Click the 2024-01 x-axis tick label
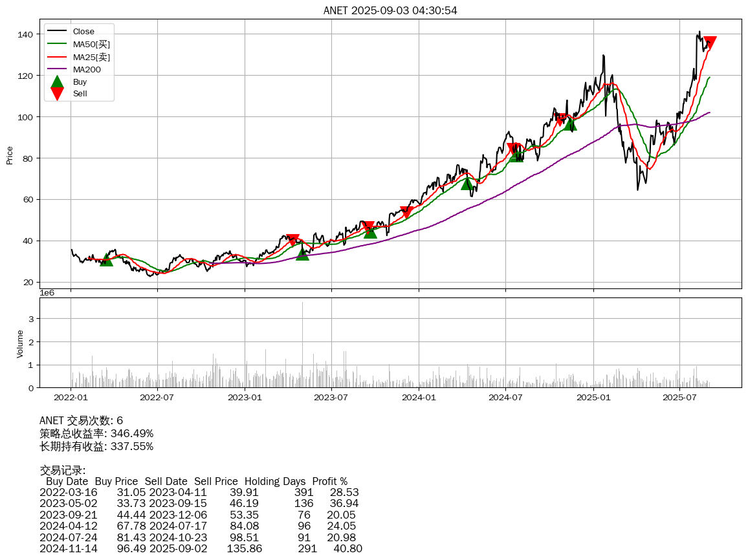 pos(419,396)
